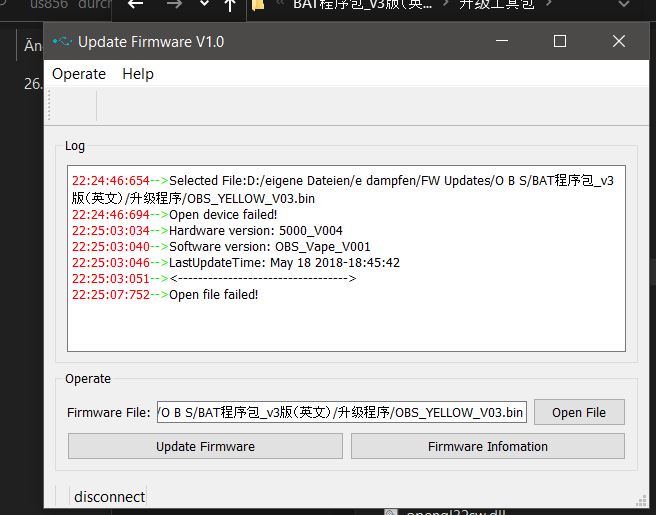656x515 pixels.
Task: Open the Help menu
Action: point(138,74)
